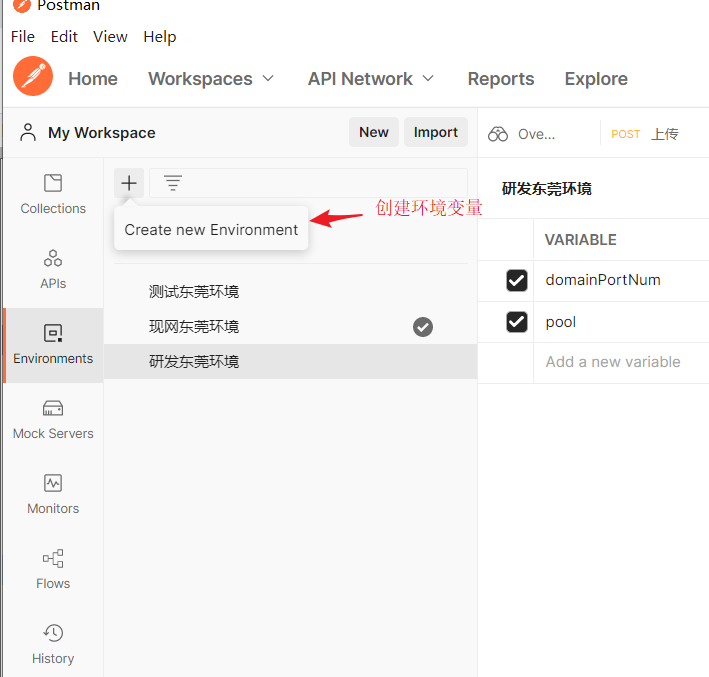709x677 pixels.
Task: Click the My Workspace title
Action: [102, 133]
